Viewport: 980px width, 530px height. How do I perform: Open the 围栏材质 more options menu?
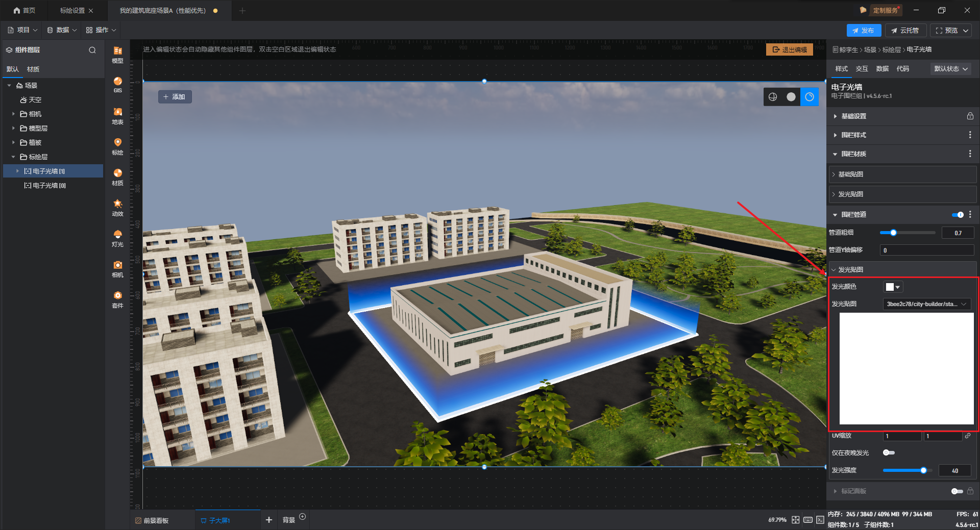pos(970,154)
